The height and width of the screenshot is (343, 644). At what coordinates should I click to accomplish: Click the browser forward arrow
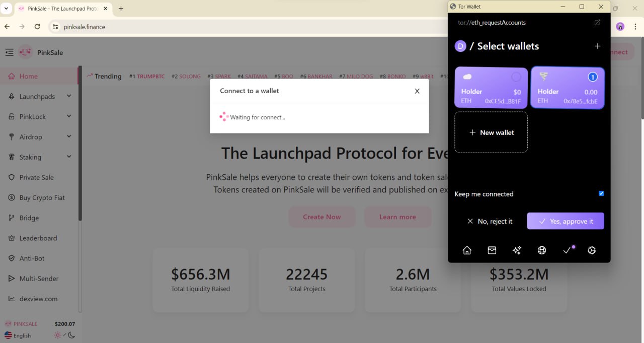coord(22,27)
